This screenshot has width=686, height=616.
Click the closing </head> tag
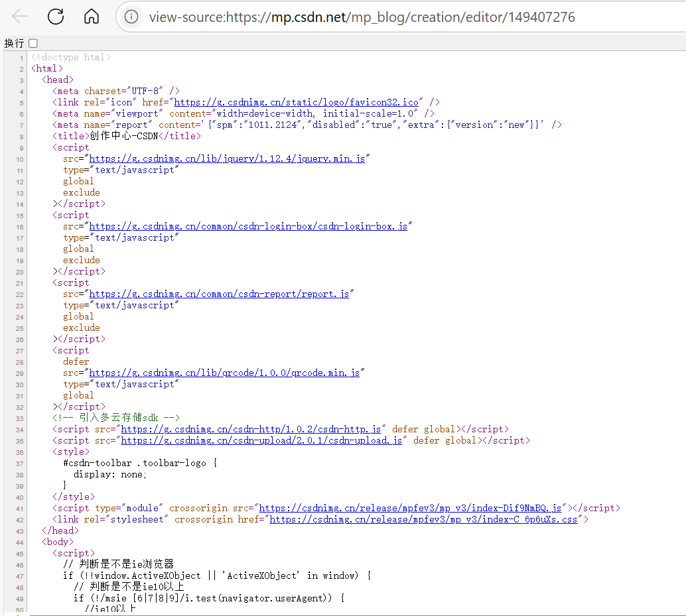(60, 530)
